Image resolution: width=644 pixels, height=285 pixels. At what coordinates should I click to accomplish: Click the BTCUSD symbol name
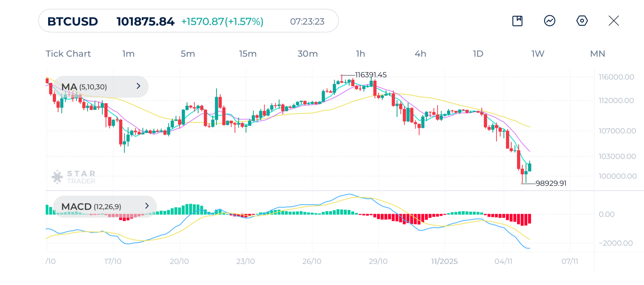(x=73, y=21)
